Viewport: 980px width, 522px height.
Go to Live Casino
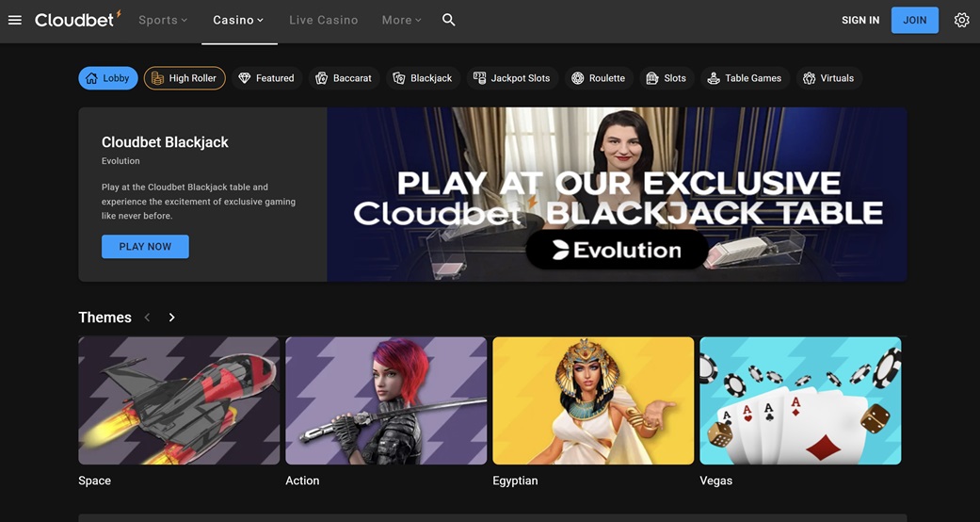[x=324, y=20]
